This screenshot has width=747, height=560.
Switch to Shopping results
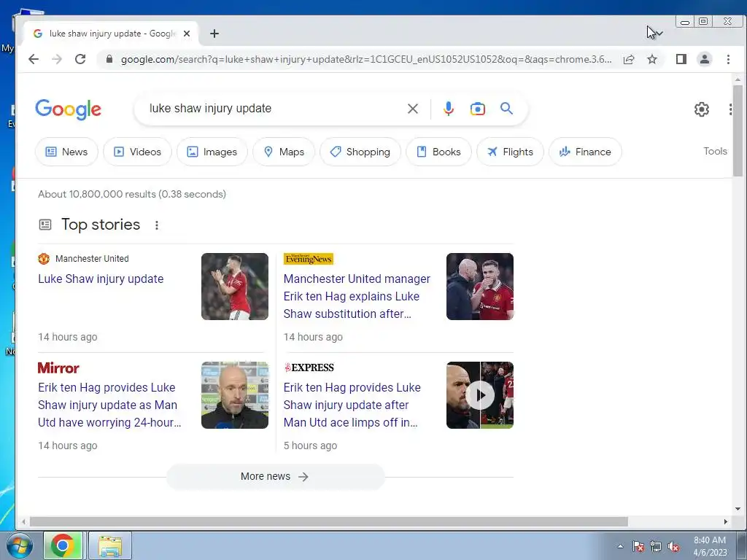coord(360,152)
